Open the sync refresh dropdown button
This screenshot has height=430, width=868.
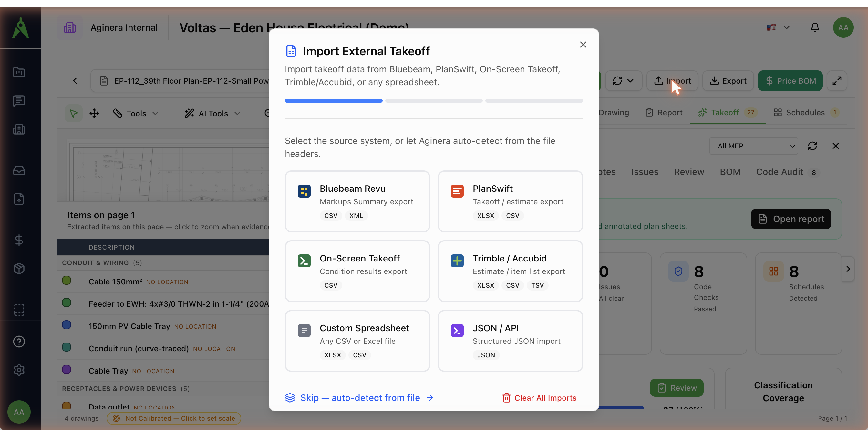[623, 81]
